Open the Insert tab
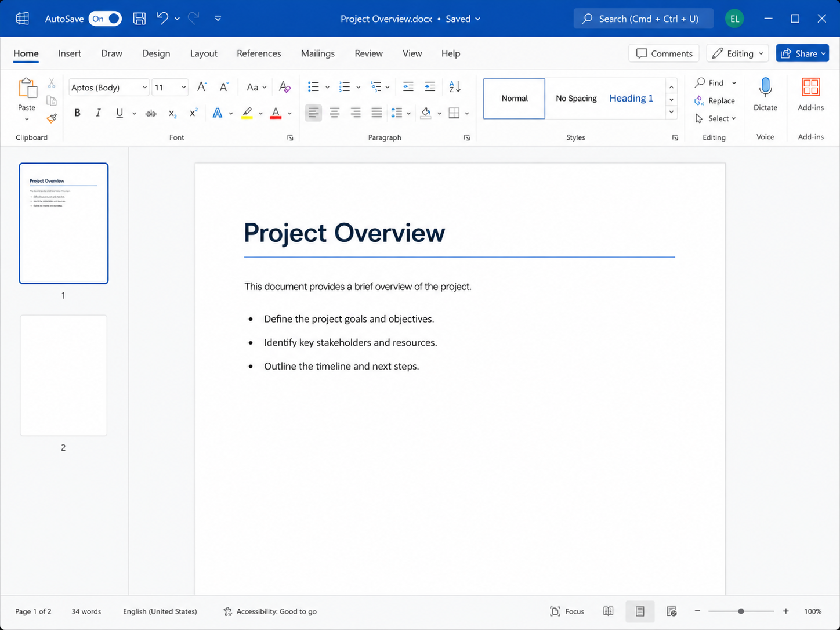 click(x=70, y=53)
